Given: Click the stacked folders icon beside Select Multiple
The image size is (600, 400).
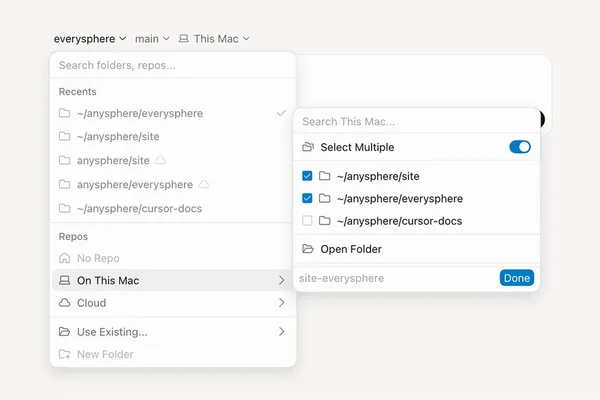Looking at the screenshot, I should pyautogui.click(x=308, y=147).
